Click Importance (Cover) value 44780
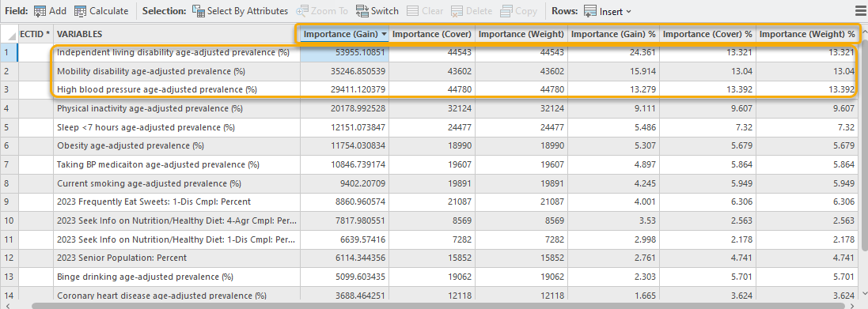This screenshot has height=309, width=868. tap(432, 90)
